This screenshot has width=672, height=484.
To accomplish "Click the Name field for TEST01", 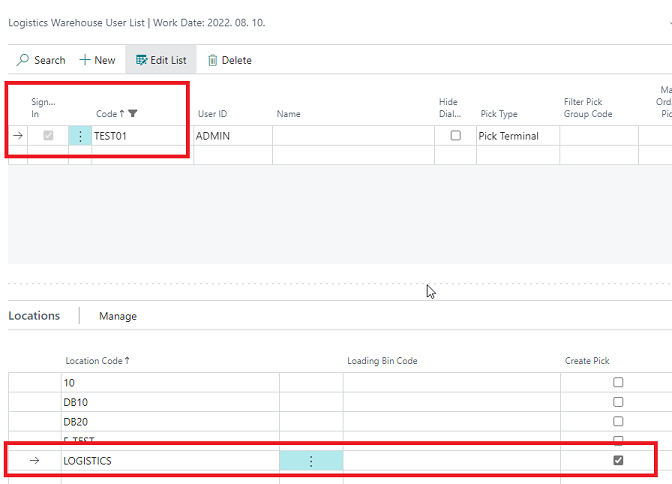I will (x=351, y=136).
